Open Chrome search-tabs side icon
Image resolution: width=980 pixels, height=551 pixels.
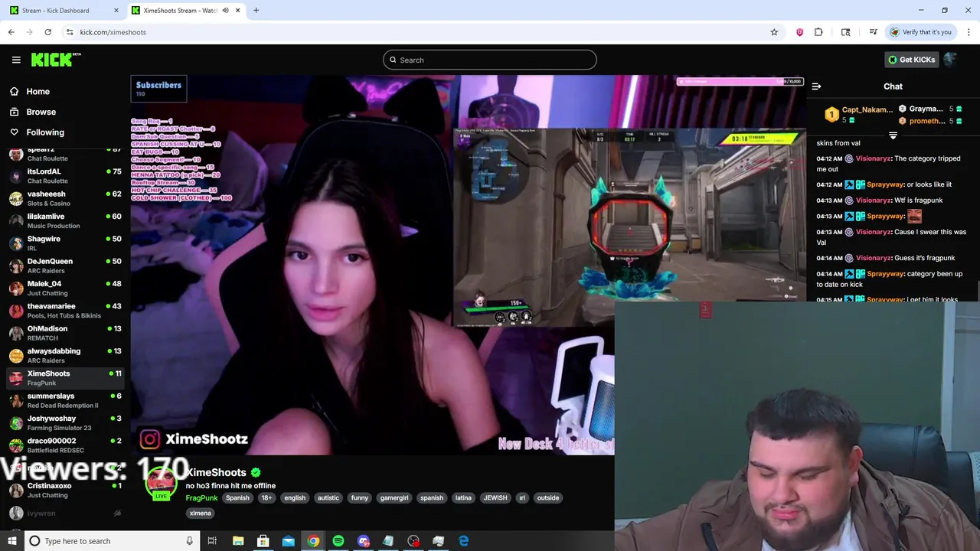[x=845, y=32]
